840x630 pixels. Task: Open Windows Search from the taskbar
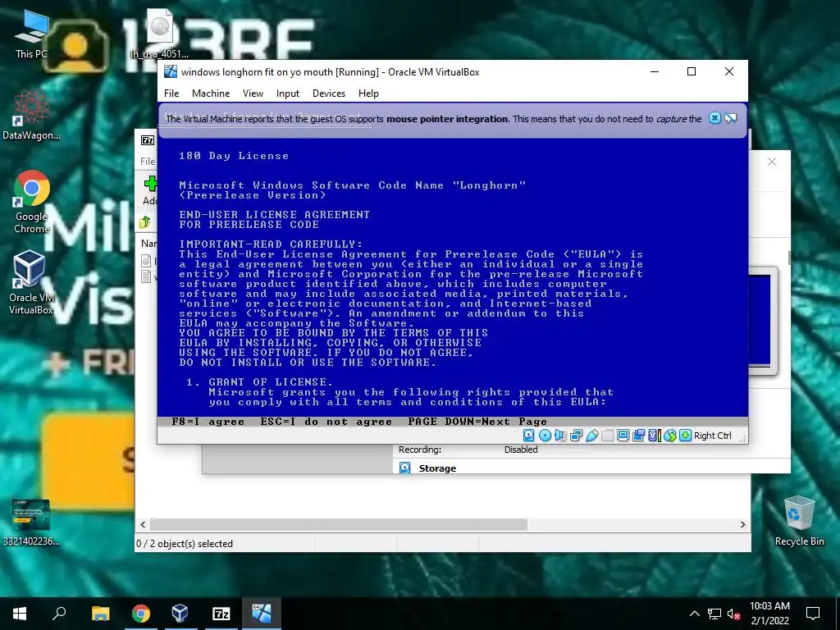[x=59, y=614]
